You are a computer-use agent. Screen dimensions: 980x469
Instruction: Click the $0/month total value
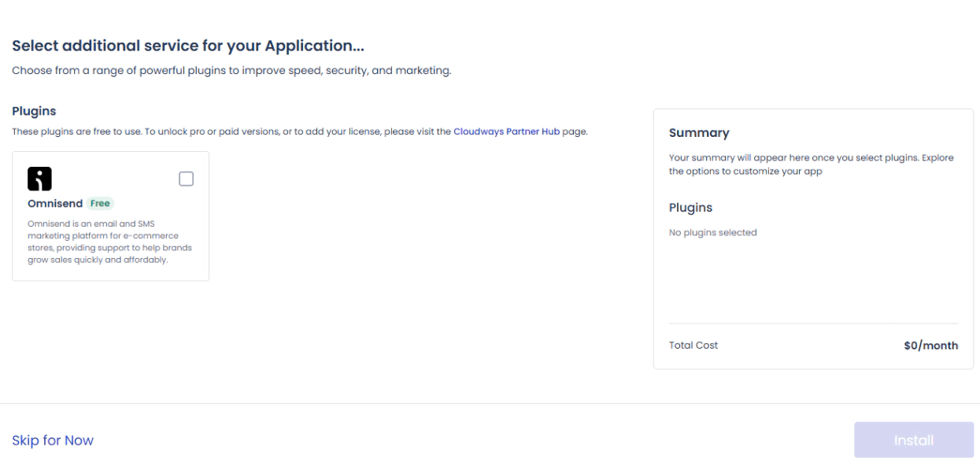[x=931, y=345]
